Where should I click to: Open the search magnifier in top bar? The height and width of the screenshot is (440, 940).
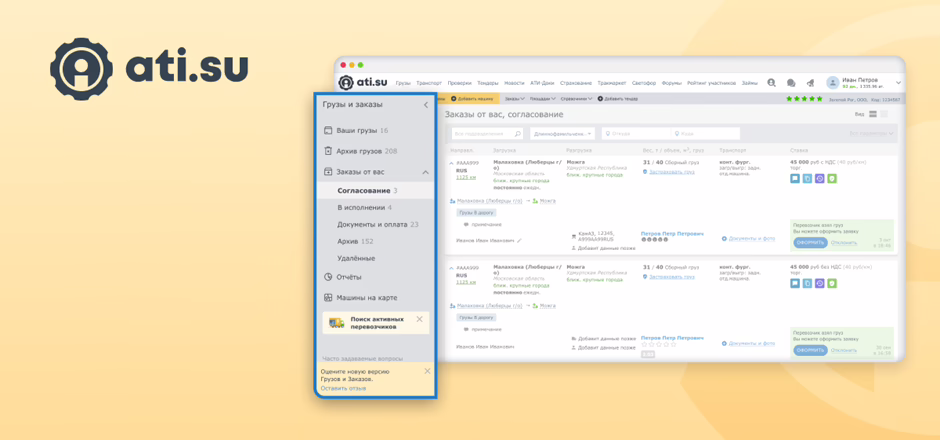pos(771,83)
